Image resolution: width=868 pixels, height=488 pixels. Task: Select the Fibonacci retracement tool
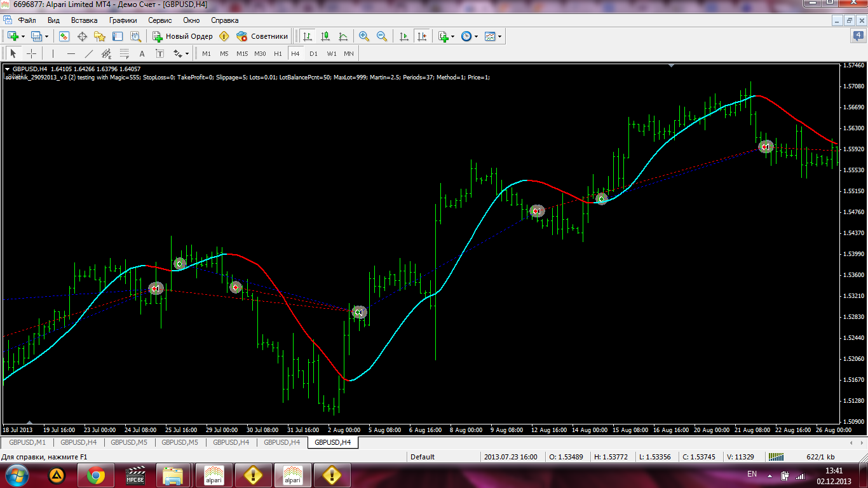pyautogui.click(x=124, y=53)
